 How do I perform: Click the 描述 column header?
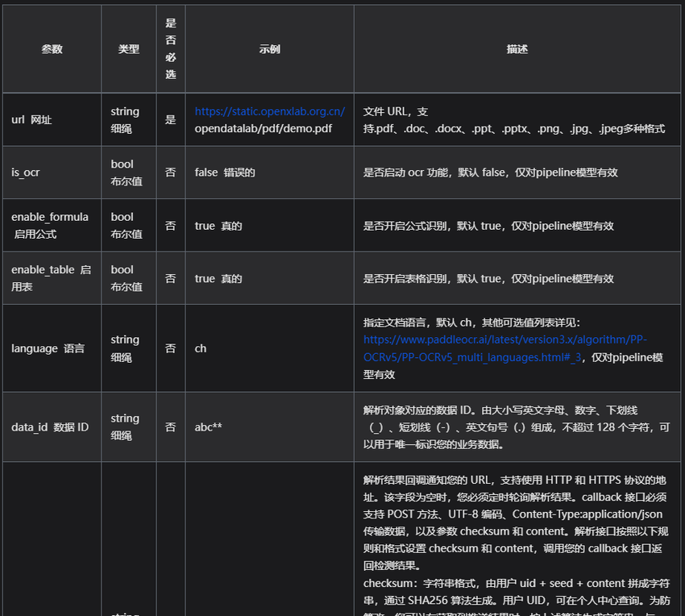517,49
